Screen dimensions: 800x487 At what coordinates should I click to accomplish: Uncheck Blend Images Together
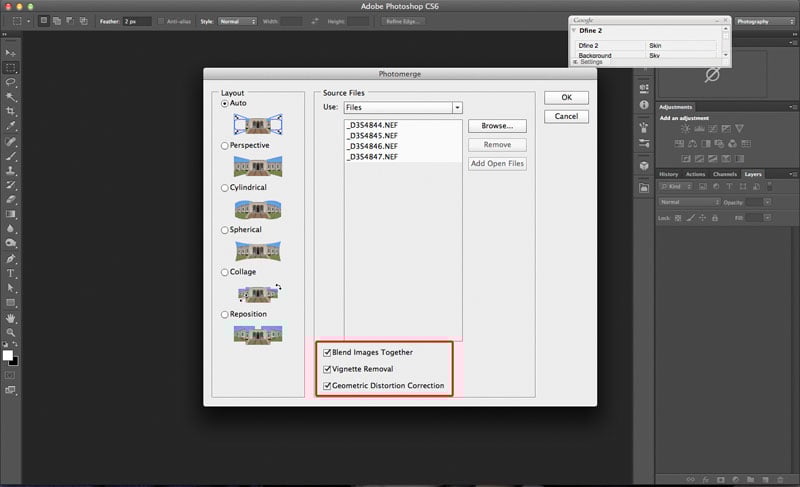[x=327, y=352]
